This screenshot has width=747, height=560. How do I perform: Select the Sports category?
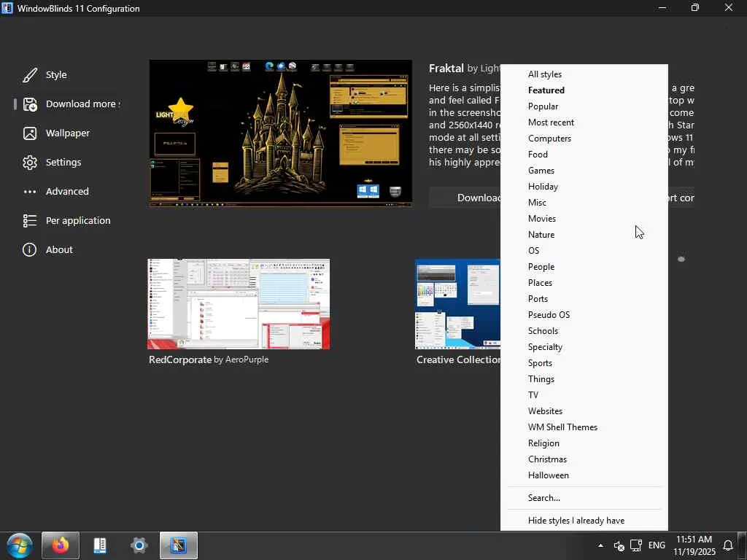pyautogui.click(x=584, y=363)
